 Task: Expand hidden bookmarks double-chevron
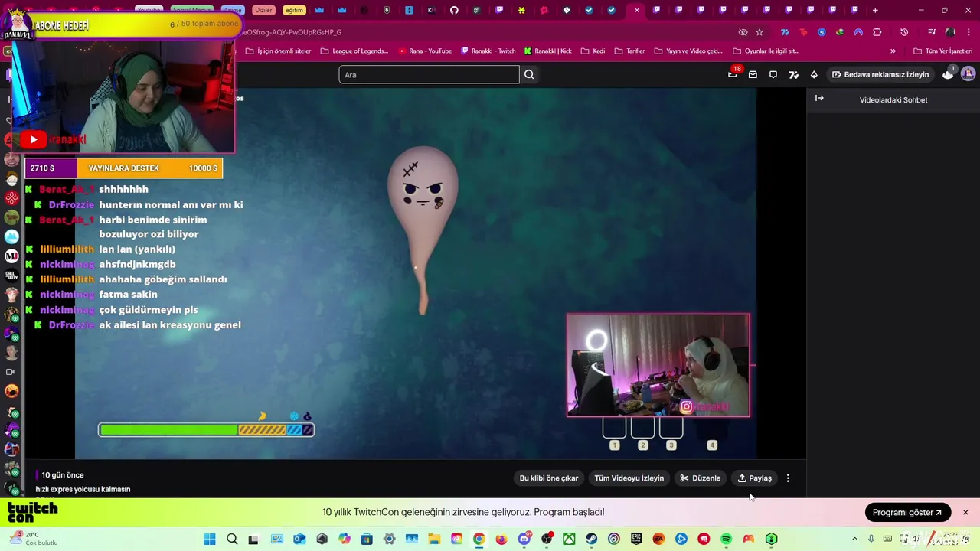tap(893, 51)
